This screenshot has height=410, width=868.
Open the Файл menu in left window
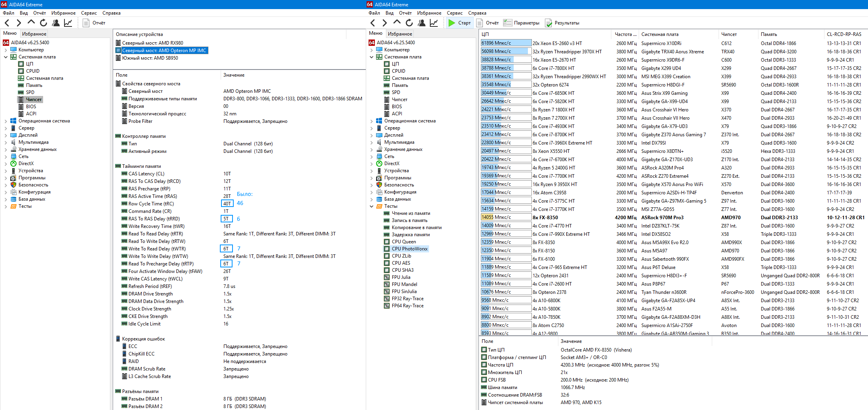pyautogui.click(x=8, y=13)
